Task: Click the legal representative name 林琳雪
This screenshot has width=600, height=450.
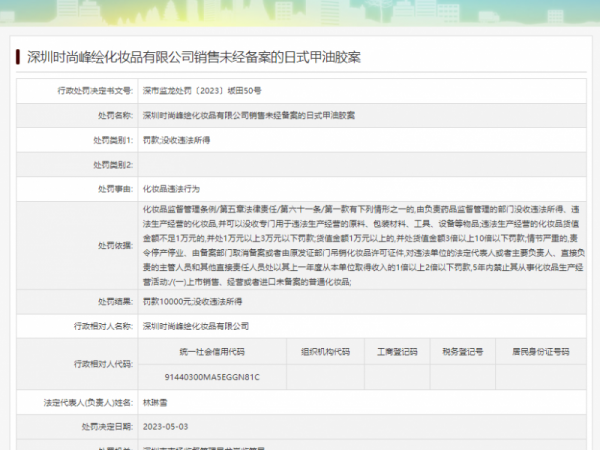Action: tap(158, 401)
